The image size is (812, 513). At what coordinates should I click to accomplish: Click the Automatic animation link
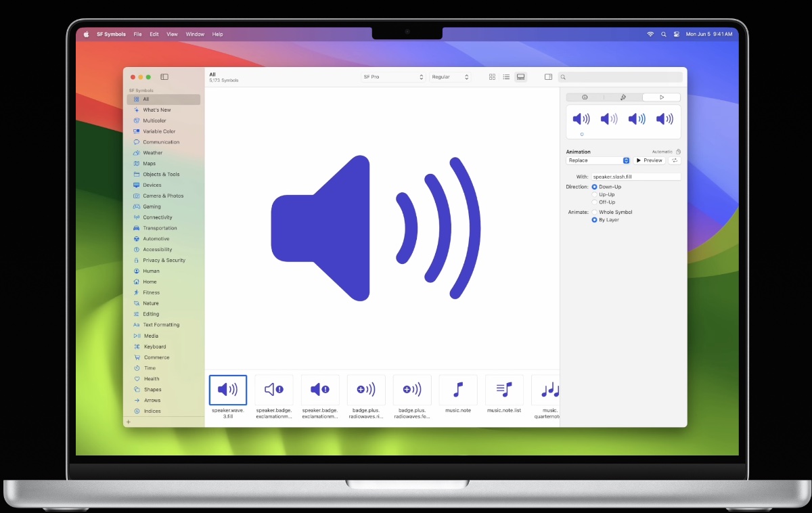664,151
